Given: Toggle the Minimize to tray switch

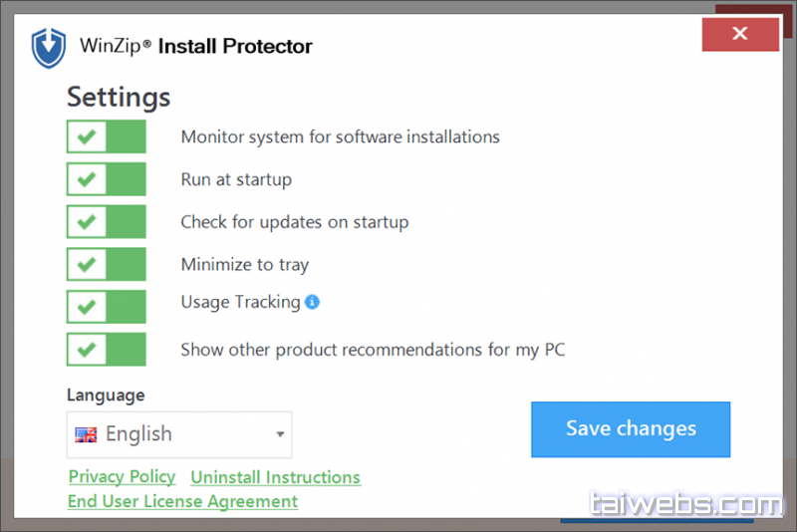Looking at the screenshot, I should [x=107, y=264].
